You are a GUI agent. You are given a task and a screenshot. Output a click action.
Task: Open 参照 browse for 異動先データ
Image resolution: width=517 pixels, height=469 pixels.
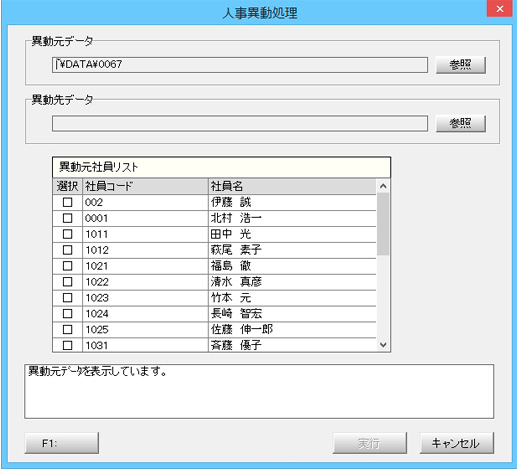tap(461, 124)
